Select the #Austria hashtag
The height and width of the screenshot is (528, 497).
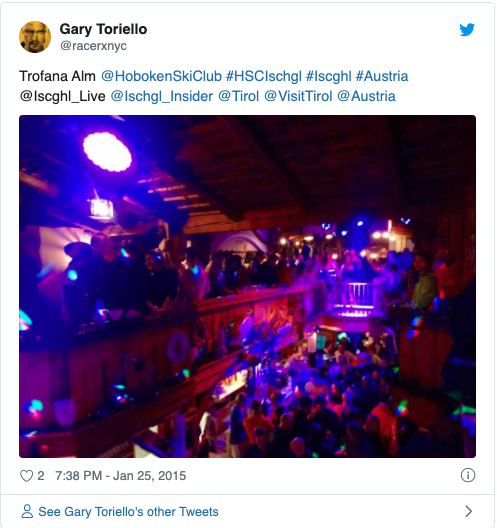pos(382,76)
